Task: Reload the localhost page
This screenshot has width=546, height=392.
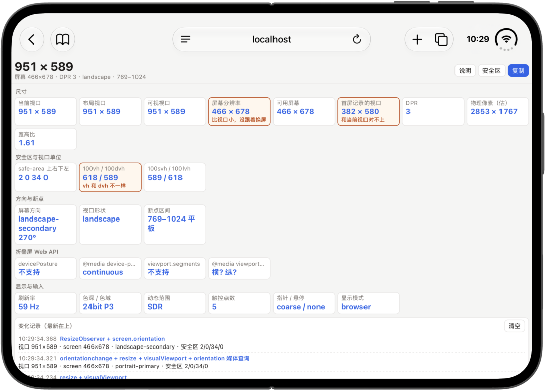Action: point(357,39)
